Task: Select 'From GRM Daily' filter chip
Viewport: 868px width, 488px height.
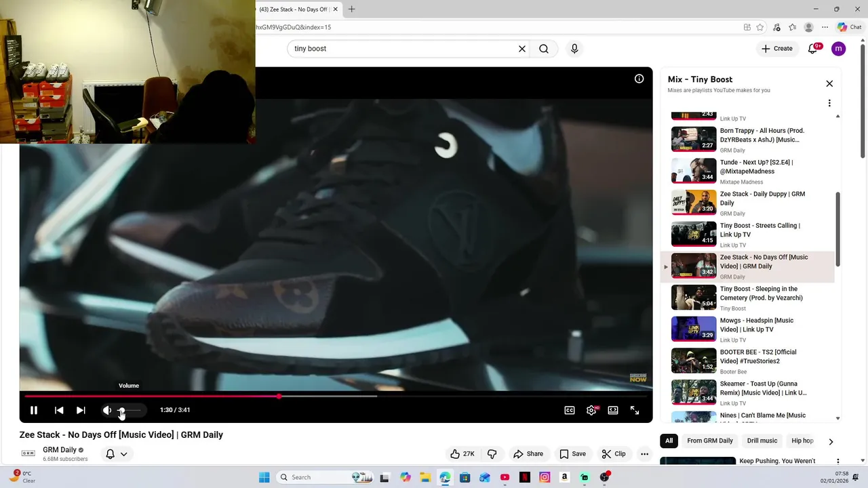Action: [x=710, y=441]
